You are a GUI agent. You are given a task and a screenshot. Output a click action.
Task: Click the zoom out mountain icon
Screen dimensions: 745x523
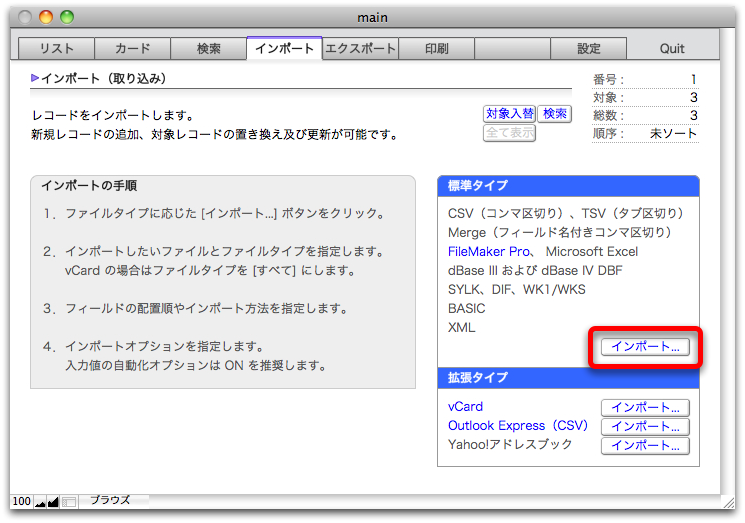40,501
